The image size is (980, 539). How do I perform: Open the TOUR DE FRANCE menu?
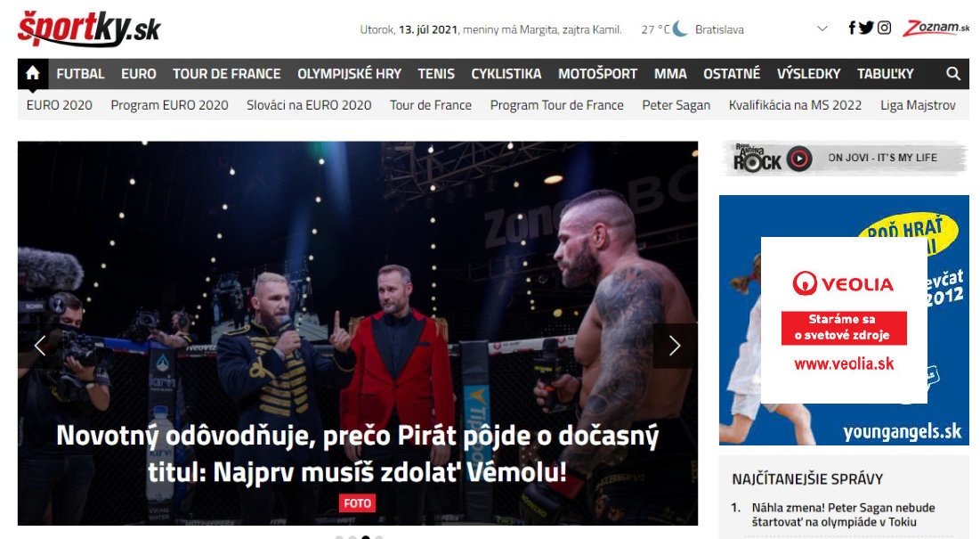[227, 74]
